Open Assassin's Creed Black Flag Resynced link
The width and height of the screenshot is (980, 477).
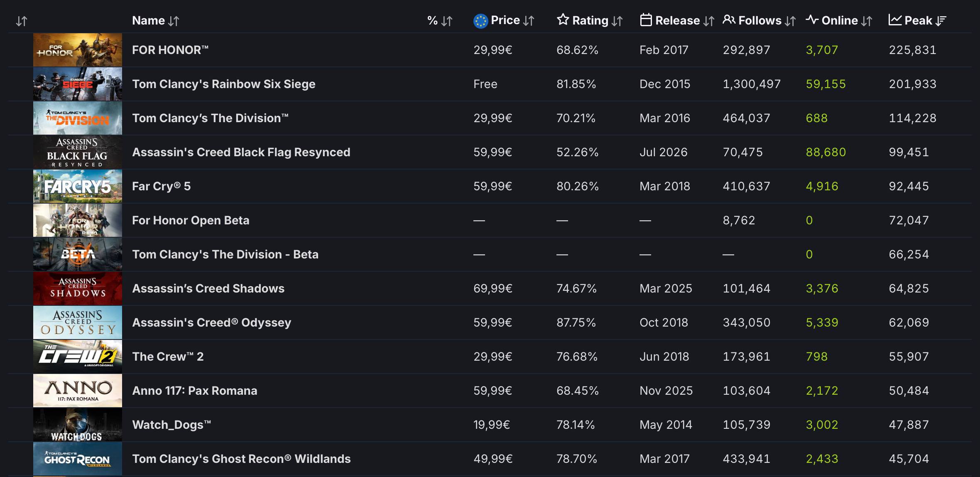click(x=241, y=152)
